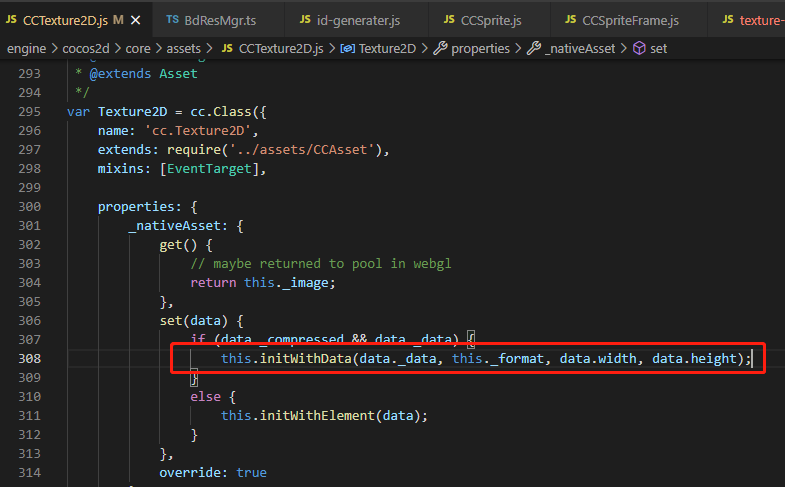Click 'else' keyword on line 310

click(x=205, y=396)
